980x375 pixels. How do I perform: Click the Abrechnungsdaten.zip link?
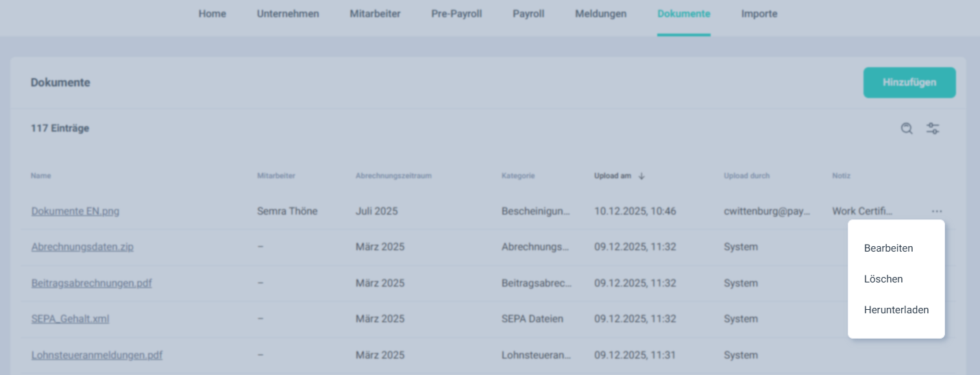point(82,247)
